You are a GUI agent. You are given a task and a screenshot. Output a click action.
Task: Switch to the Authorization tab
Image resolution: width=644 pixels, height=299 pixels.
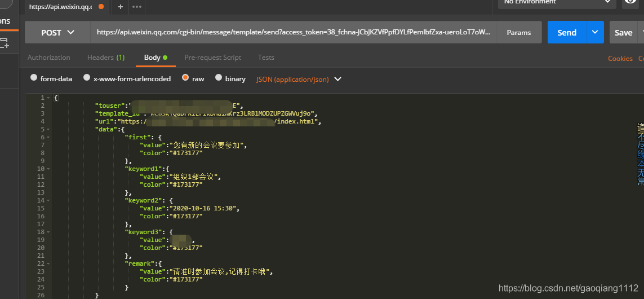pyautogui.click(x=49, y=58)
